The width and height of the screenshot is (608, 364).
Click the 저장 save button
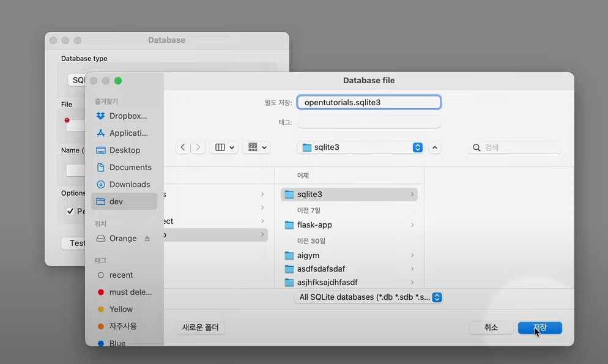539,327
